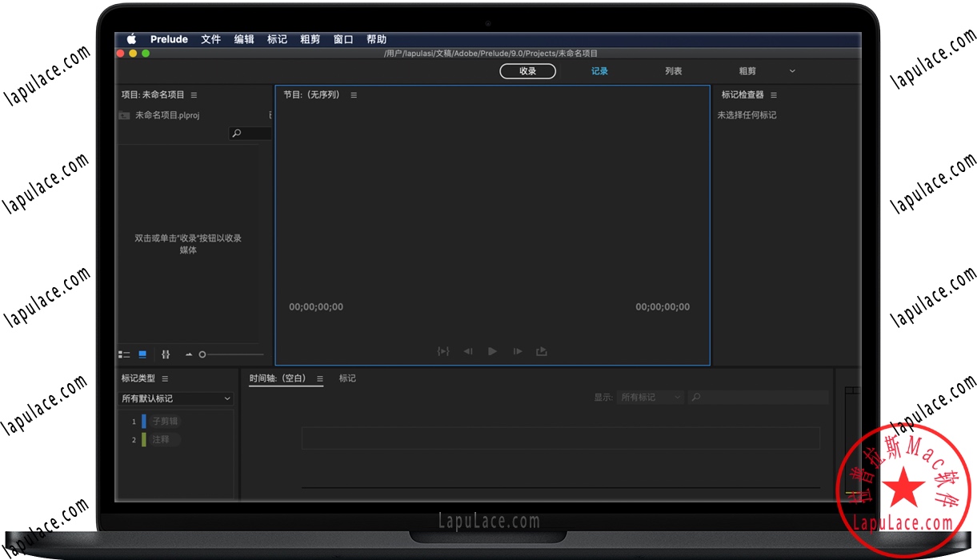Screen dimensions: 977x560
Task: Switch project panel to list view
Action: tap(124, 354)
